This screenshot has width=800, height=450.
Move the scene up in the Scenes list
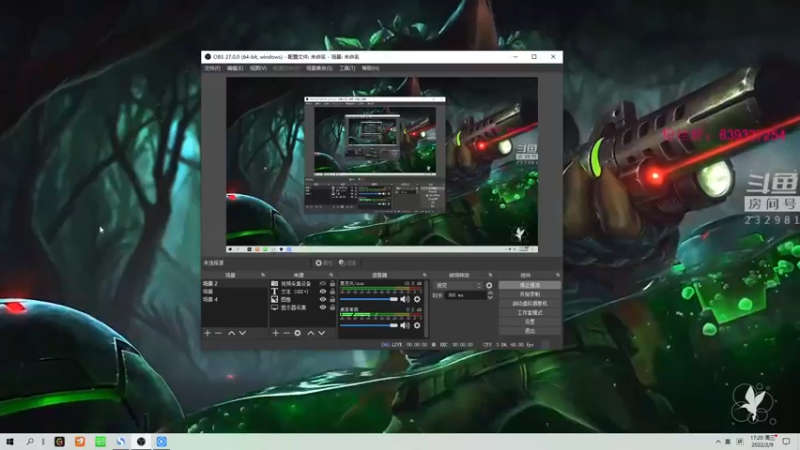click(231, 333)
